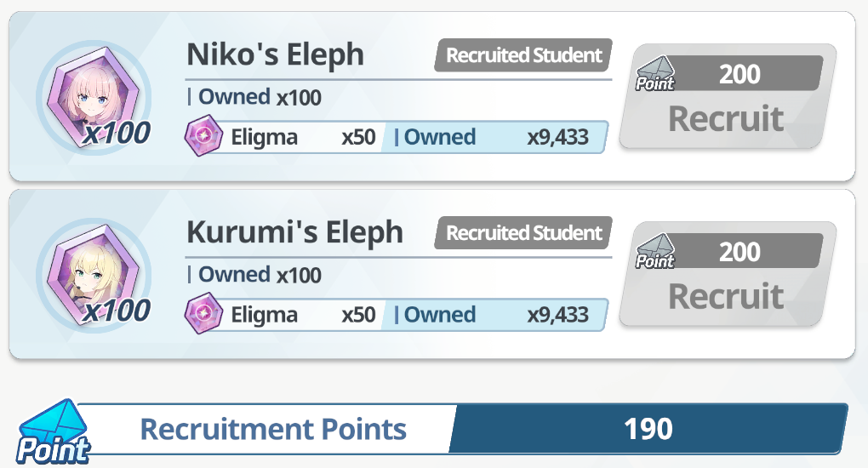Click Kurumi's Eleph portrait icon

[93, 275]
